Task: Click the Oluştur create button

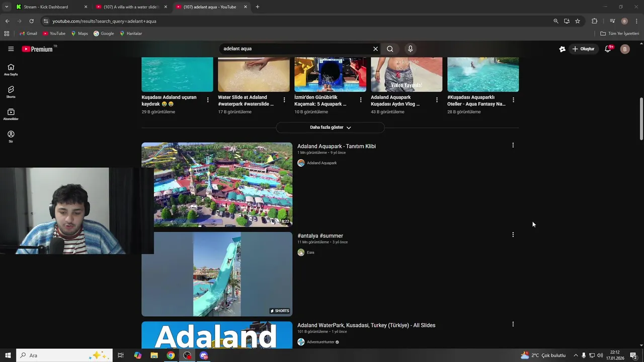Action: tap(584, 49)
